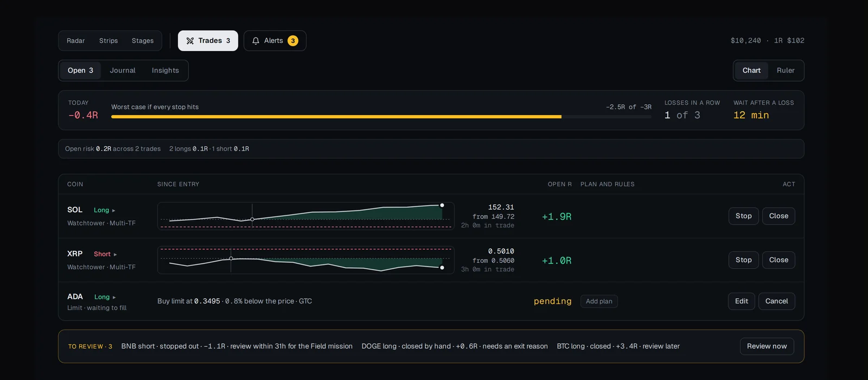Select the Insights sub-tab

pos(165,71)
